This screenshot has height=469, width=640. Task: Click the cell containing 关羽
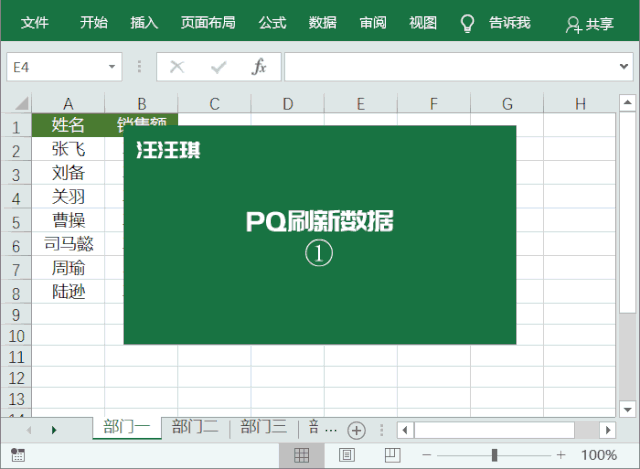68,196
